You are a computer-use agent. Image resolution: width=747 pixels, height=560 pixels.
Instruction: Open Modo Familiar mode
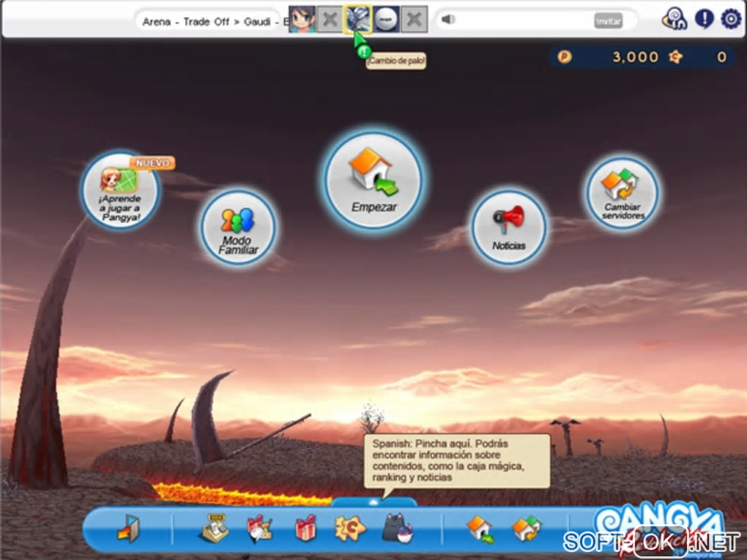pyautogui.click(x=238, y=227)
